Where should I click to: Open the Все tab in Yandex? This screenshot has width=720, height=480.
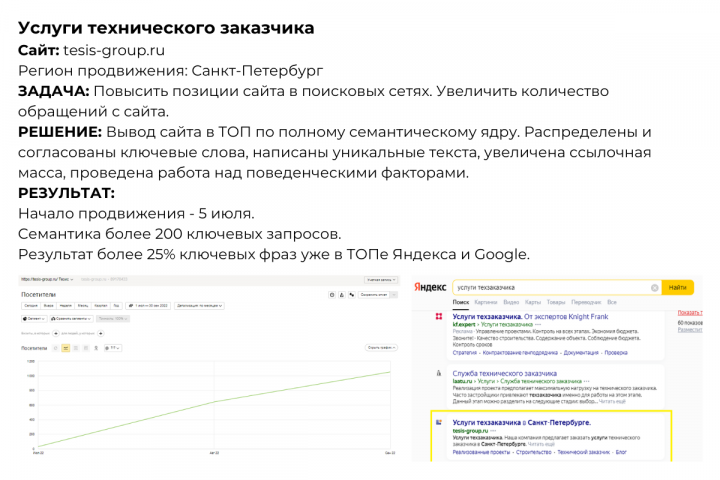click(612, 302)
